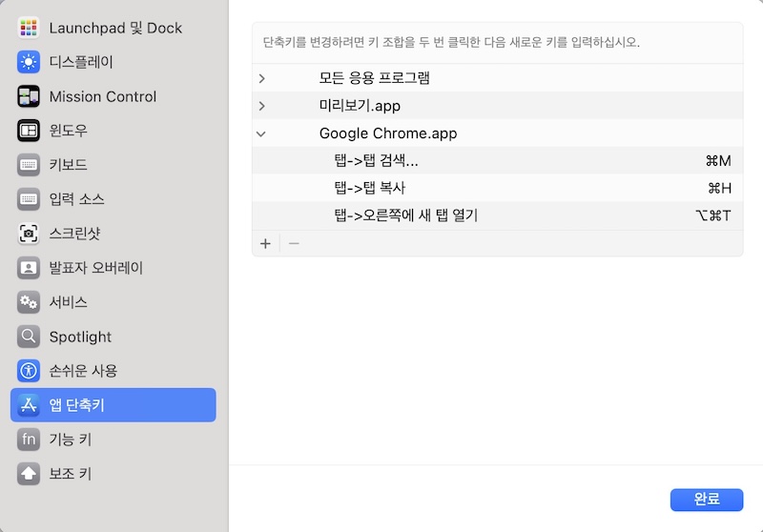Click the Launchpad 및 Dock grid icon
Screen dimensions: 763x532
(29, 28)
